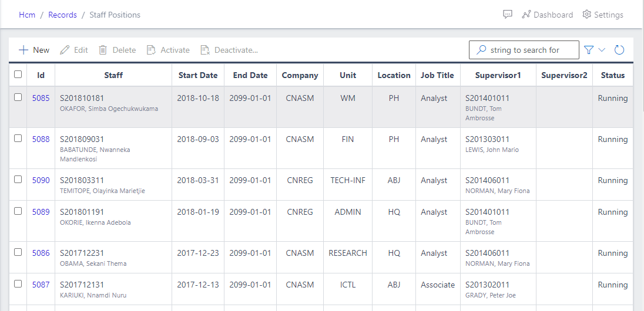
Task: Open record Id 5089 link
Action: (41, 212)
